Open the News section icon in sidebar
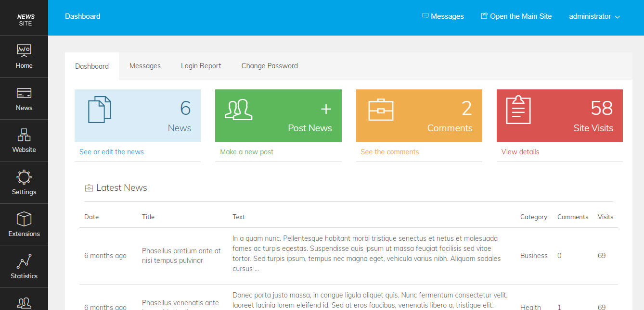 point(24,93)
